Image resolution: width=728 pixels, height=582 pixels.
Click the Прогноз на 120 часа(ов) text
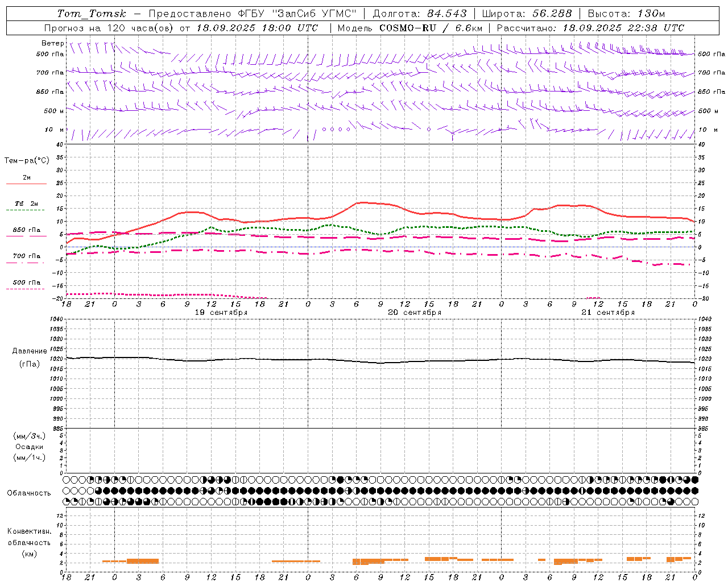point(110,28)
